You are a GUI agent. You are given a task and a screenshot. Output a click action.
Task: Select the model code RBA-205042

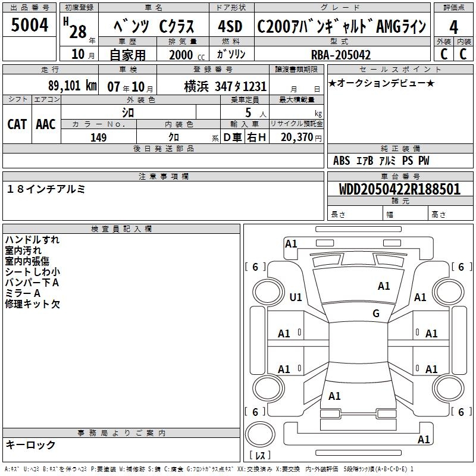[x=341, y=55]
